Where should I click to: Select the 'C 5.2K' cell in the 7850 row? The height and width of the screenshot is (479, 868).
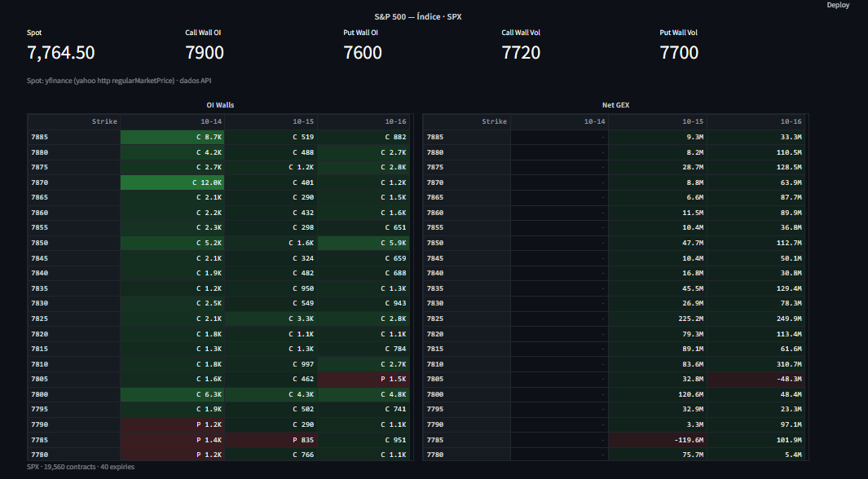(172, 243)
